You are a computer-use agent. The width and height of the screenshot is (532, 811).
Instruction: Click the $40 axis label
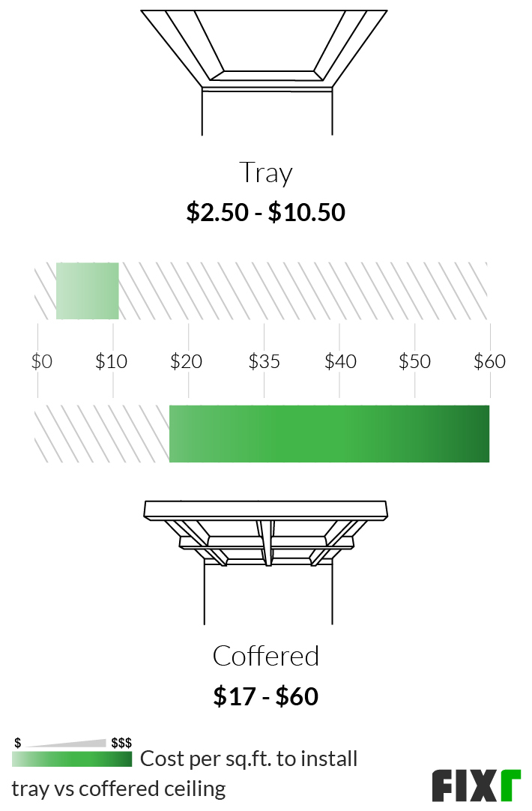click(340, 361)
